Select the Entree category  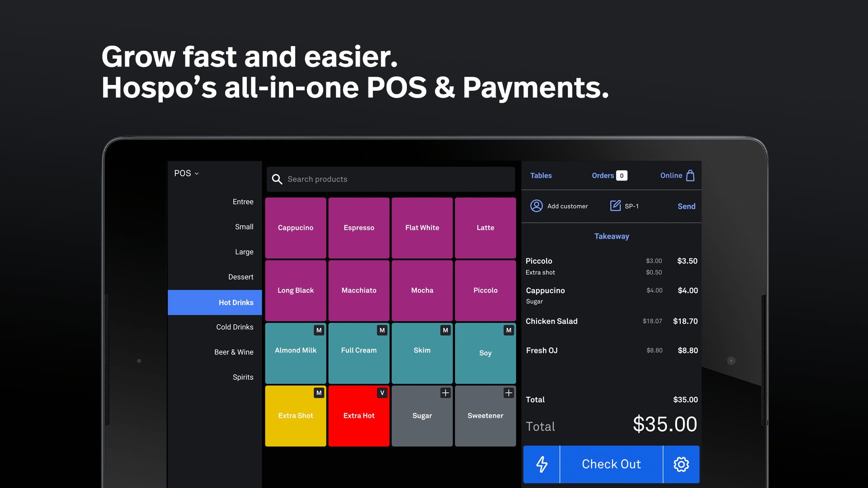[215, 202]
